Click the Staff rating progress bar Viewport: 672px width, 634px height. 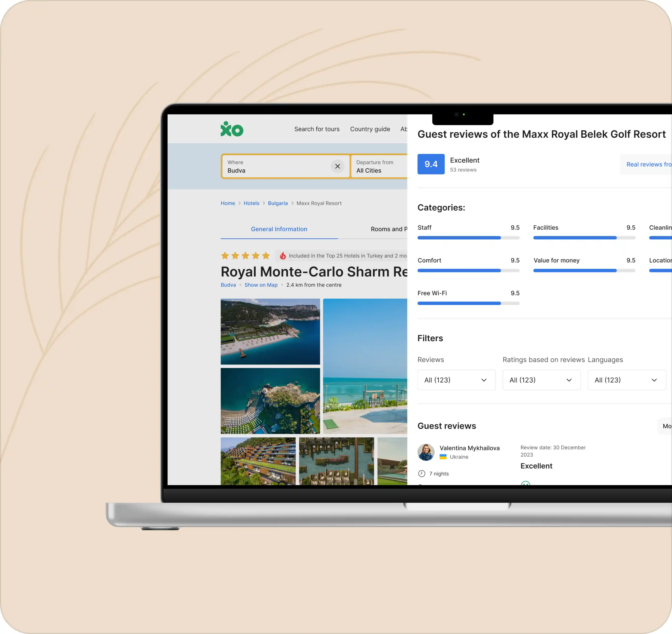click(x=468, y=238)
